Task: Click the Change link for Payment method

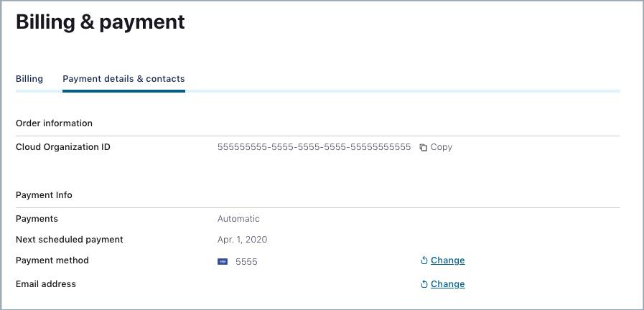Action: [x=447, y=260]
